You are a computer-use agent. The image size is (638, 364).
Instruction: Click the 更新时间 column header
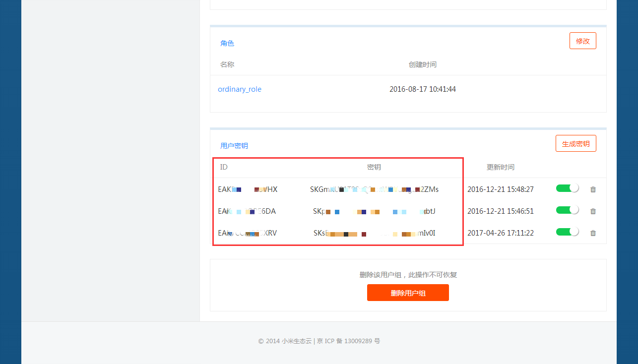[500, 167]
